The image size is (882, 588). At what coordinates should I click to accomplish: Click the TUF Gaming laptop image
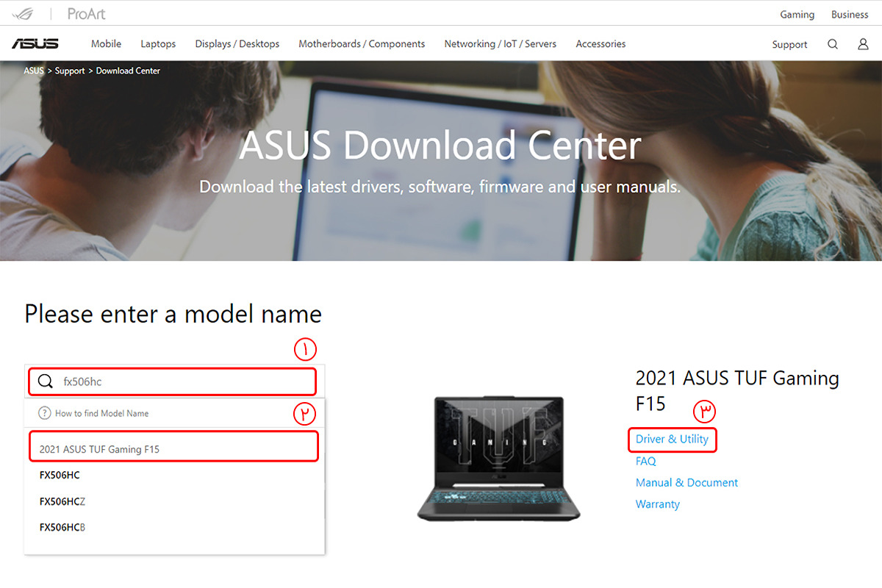pos(498,458)
